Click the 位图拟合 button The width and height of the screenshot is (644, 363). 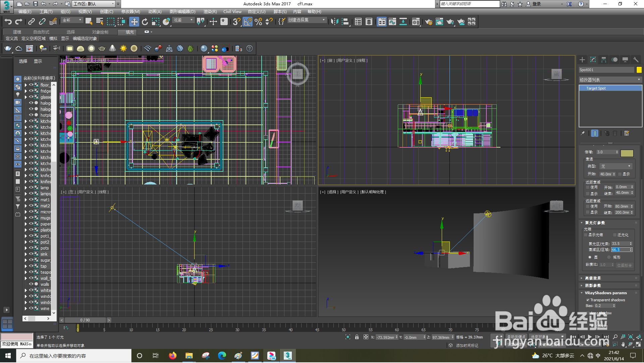pyautogui.click(x=625, y=265)
